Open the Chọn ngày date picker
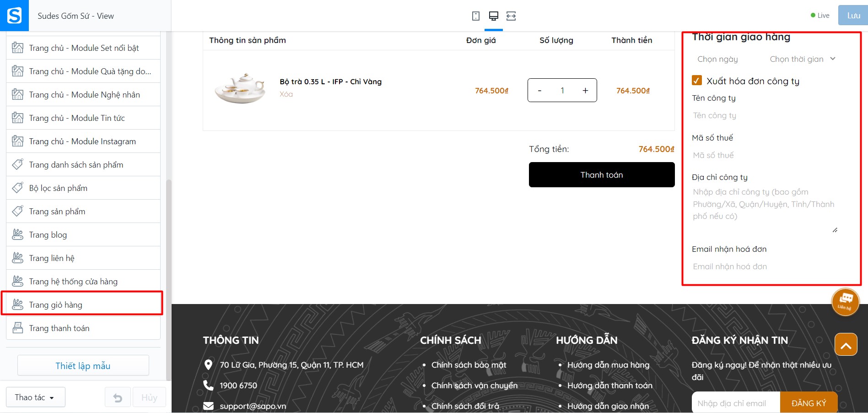The height and width of the screenshot is (413, 868). 718,59
